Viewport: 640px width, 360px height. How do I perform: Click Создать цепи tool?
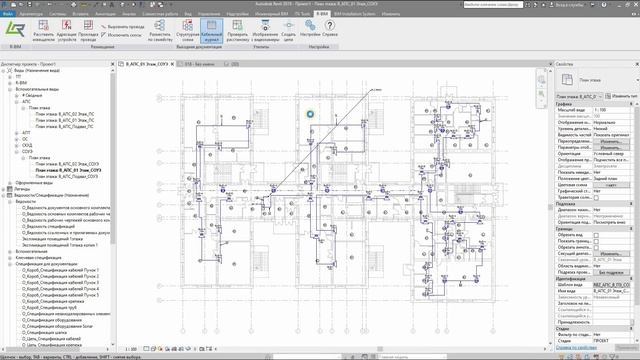(x=289, y=31)
